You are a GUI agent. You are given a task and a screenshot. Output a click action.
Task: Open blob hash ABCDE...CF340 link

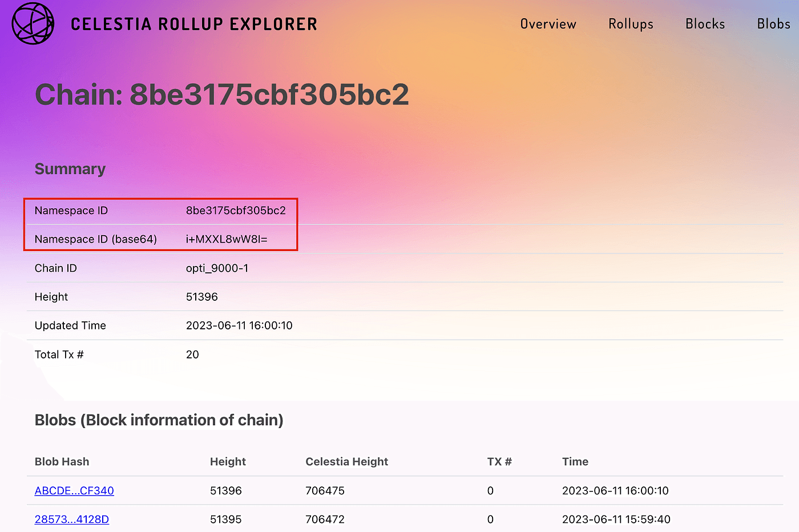pos(74,490)
